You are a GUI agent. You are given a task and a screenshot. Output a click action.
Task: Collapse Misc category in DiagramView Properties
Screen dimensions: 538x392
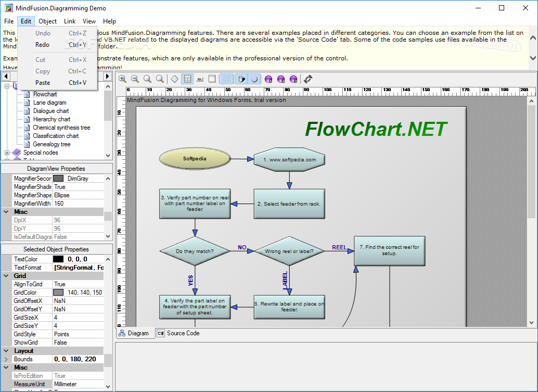(x=6, y=212)
